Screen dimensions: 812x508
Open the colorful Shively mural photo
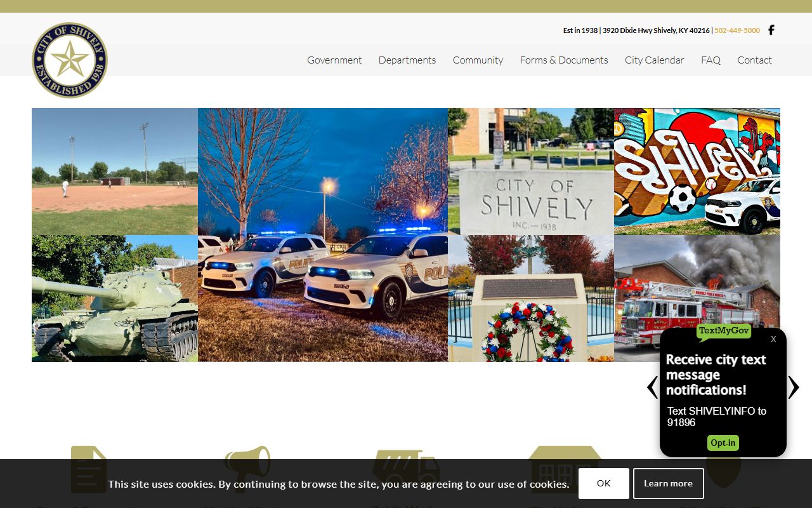coord(697,171)
